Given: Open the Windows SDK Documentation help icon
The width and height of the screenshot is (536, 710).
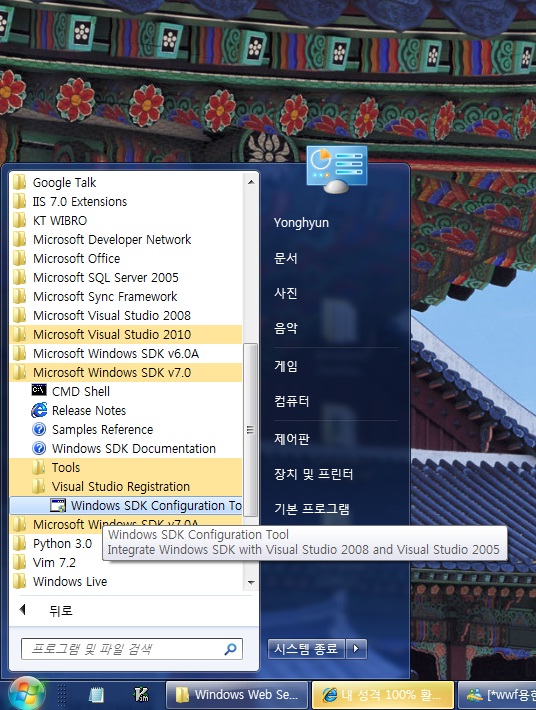Looking at the screenshot, I should tap(39, 448).
